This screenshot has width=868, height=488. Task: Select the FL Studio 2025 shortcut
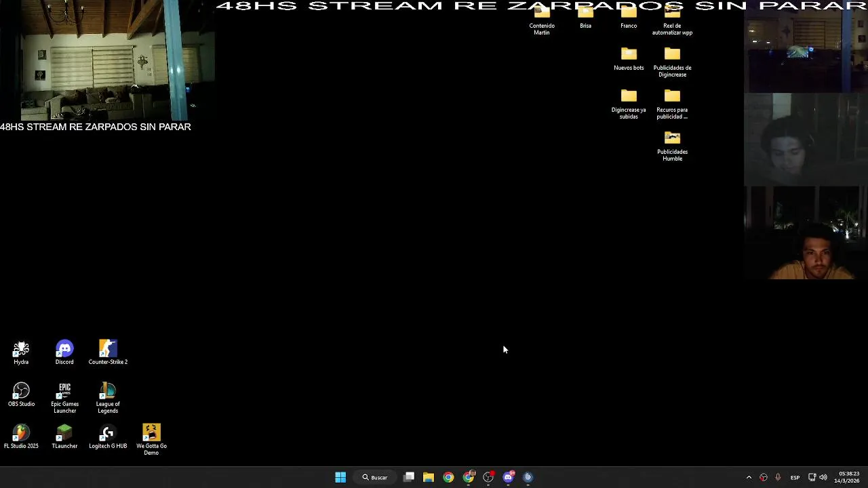pyautogui.click(x=21, y=437)
